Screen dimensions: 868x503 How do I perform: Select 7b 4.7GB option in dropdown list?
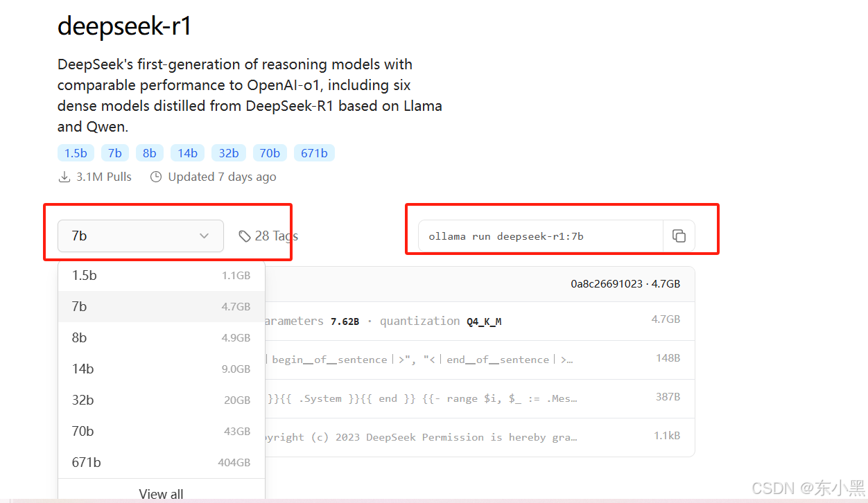point(162,306)
